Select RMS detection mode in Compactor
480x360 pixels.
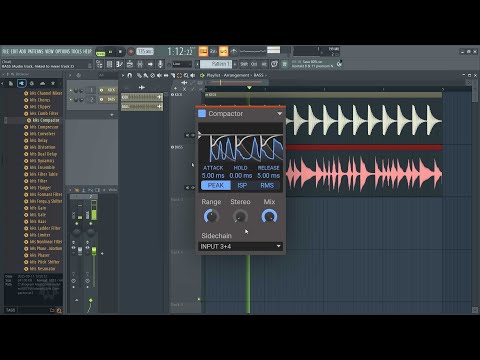(267, 185)
